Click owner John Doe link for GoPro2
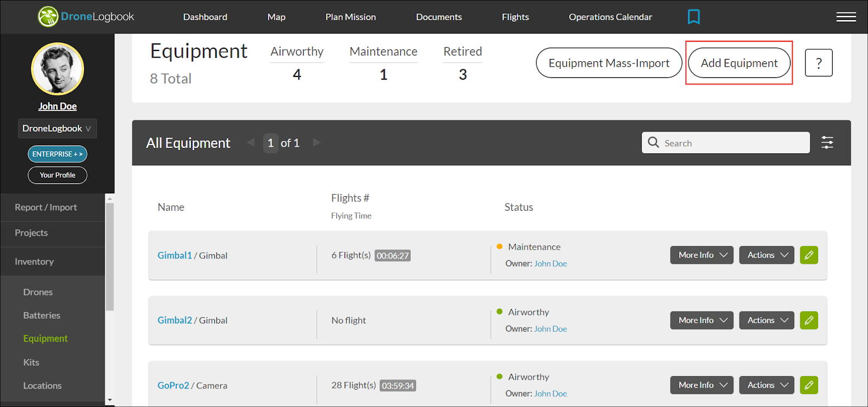 click(551, 394)
